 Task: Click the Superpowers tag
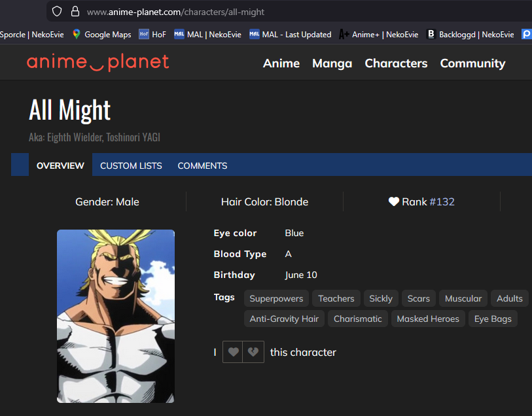276,298
